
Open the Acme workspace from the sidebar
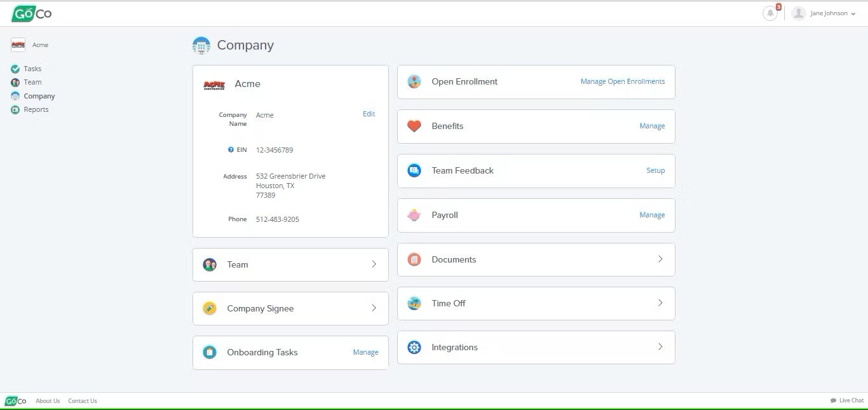pos(29,44)
